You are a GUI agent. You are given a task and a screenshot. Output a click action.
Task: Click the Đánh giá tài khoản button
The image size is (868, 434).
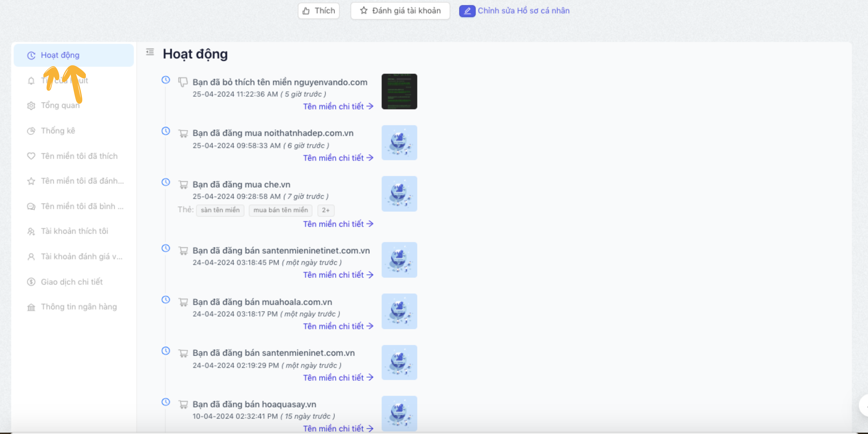(x=400, y=11)
